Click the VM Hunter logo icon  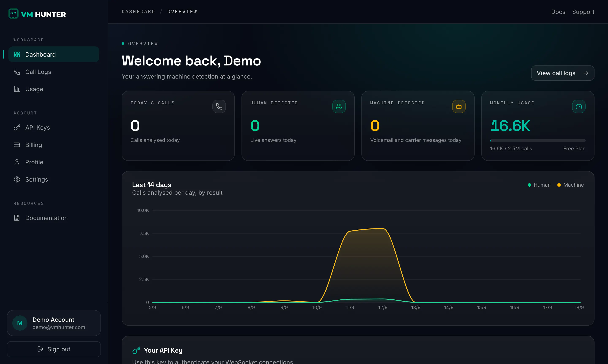coord(14,14)
